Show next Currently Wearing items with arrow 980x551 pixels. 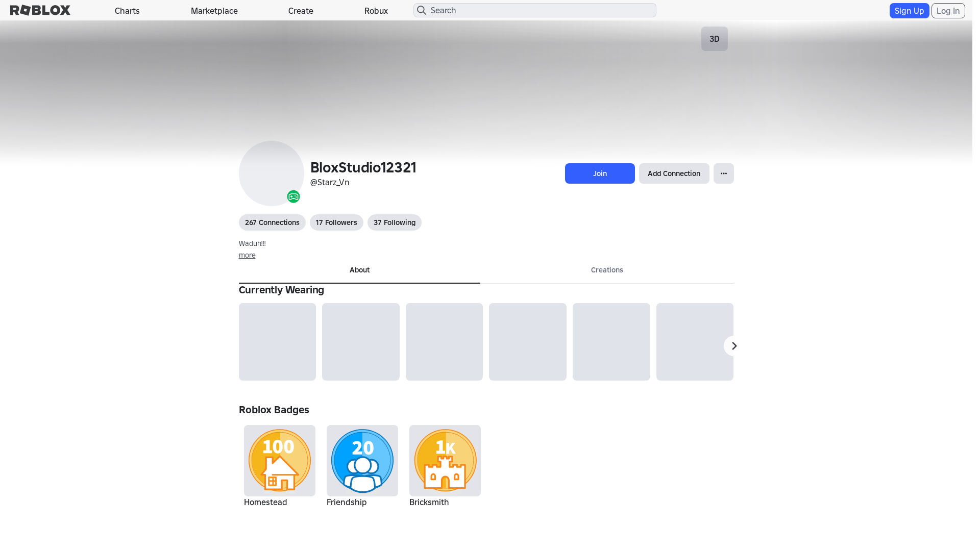coord(733,346)
